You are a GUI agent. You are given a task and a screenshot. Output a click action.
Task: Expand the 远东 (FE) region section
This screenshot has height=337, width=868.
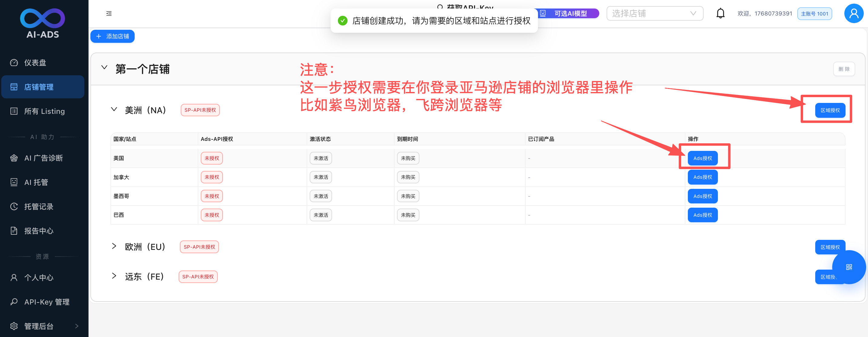pyautogui.click(x=114, y=276)
